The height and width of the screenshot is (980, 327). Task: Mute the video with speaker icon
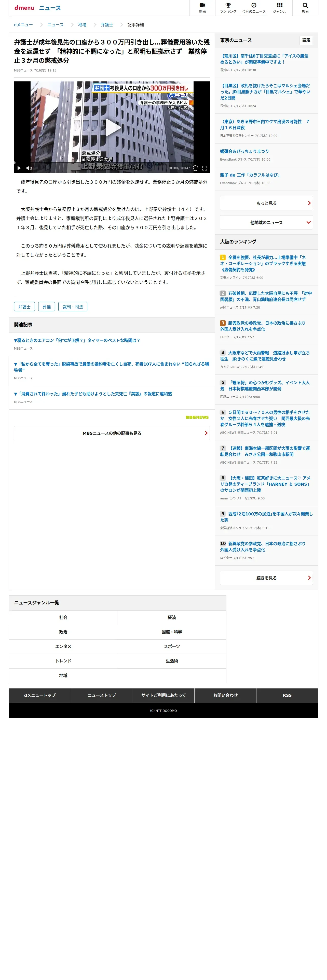[x=29, y=168]
